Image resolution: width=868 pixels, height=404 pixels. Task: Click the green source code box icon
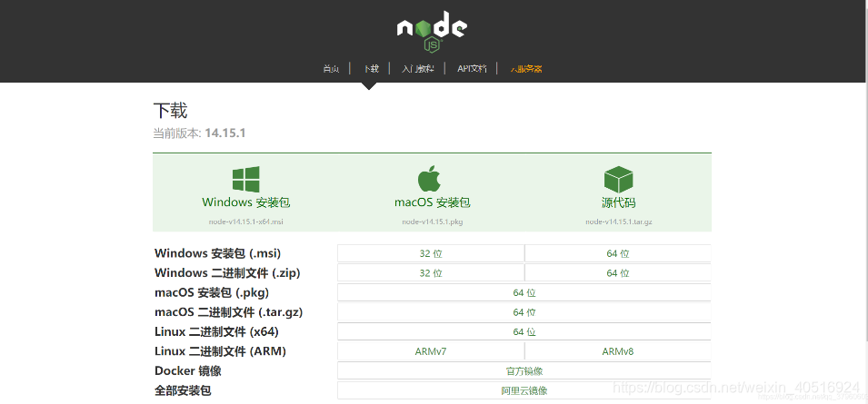(x=618, y=179)
